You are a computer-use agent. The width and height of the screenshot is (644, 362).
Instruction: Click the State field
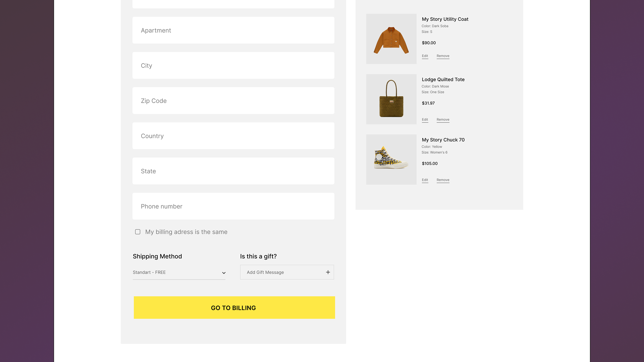point(233,171)
